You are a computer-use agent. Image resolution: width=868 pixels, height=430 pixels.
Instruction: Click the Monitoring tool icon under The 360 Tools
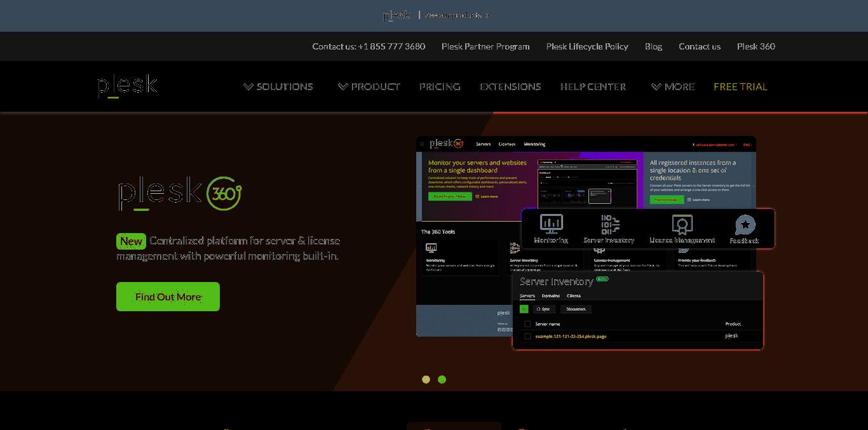pyautogui.click(x=431, y=248)
